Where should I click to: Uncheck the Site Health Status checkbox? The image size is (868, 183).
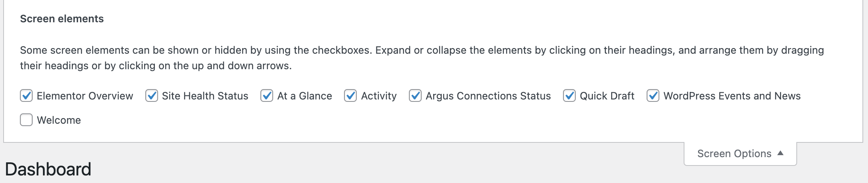(152, 96)
